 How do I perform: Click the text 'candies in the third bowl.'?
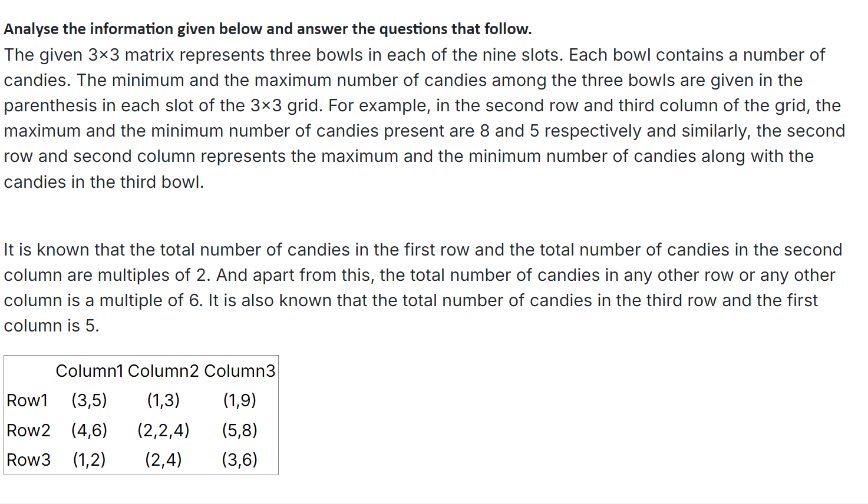click(x=104, y=183)
